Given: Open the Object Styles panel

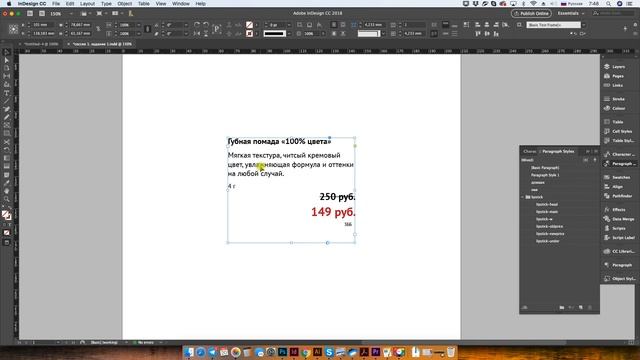Looking at the screenshot, I should pos(618,278).
